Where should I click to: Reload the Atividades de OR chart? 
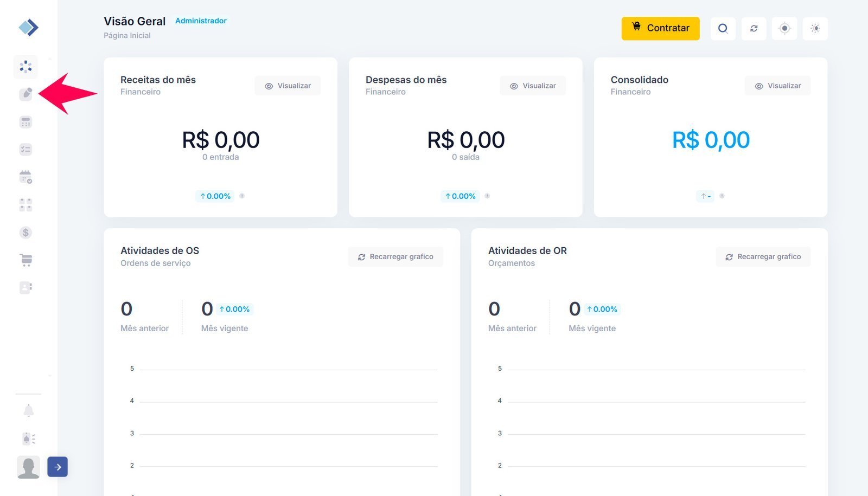[x=763, y=257]
